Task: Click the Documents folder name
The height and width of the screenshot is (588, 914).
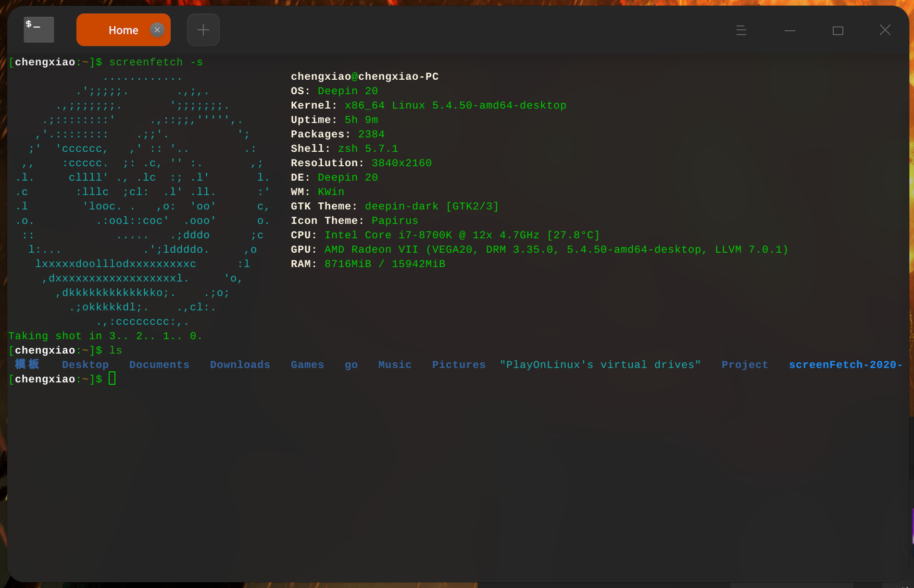Action: (159, 365)
